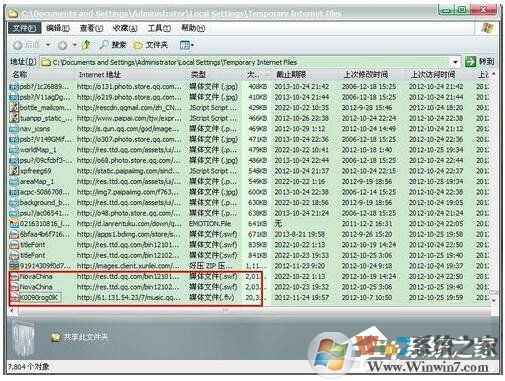Image resolution: width=505 pixels, height=381 pixels.
Task: Click the vertical scrollbar down arrow
Action: pyautogui.click(x=494, y=300)
